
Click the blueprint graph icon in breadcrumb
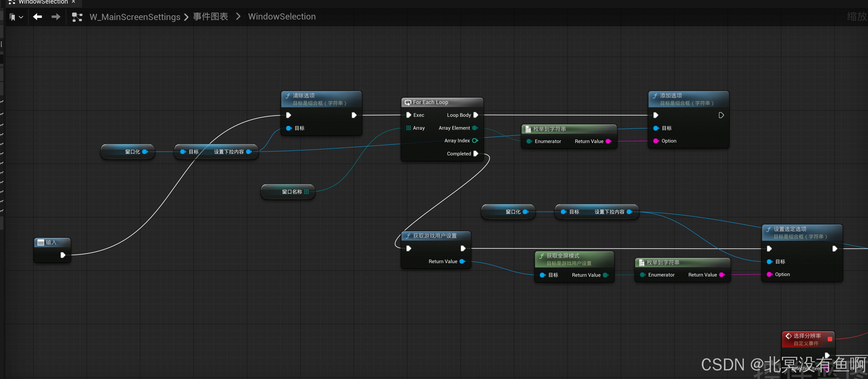click(77, 17)
